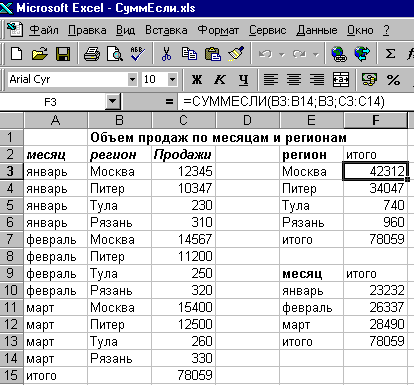The image size is (414, 385).
Task: Open the Окно menu
Action: click(x=360, y=30)
